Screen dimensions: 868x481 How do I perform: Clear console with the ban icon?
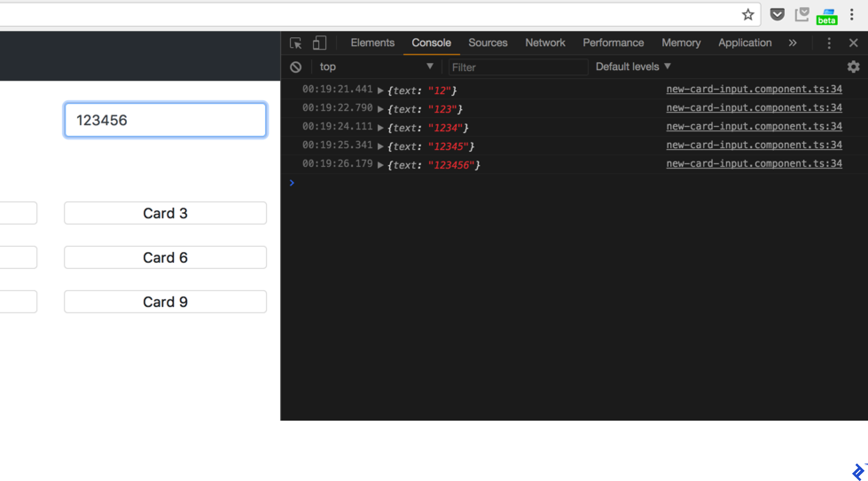[296, 67]
